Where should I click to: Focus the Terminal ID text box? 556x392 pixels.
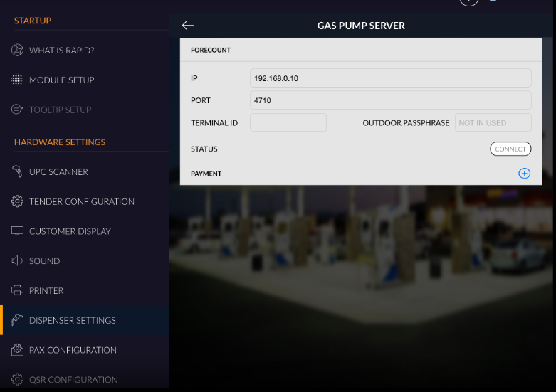tap(288, 122)
